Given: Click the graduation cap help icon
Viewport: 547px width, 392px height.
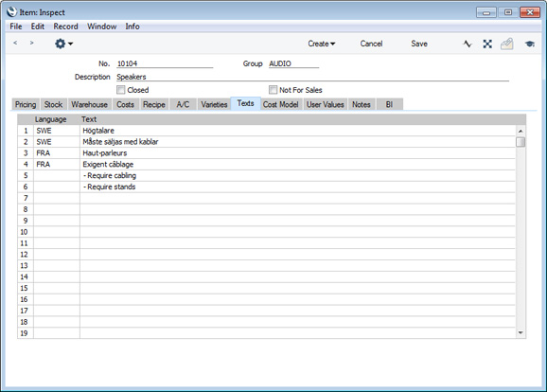Looking at the screenshot, I should coord(530,44).
